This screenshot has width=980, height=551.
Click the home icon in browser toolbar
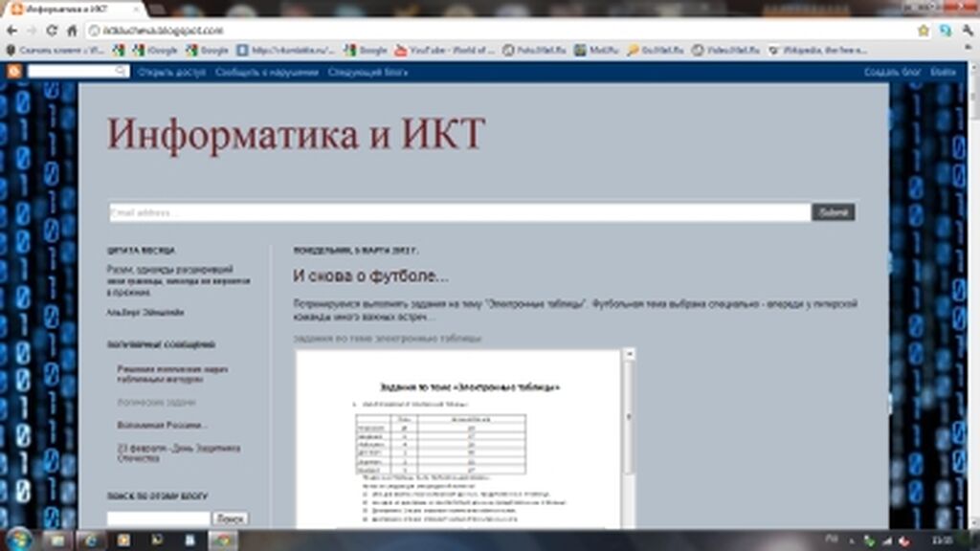pos(71,31)
